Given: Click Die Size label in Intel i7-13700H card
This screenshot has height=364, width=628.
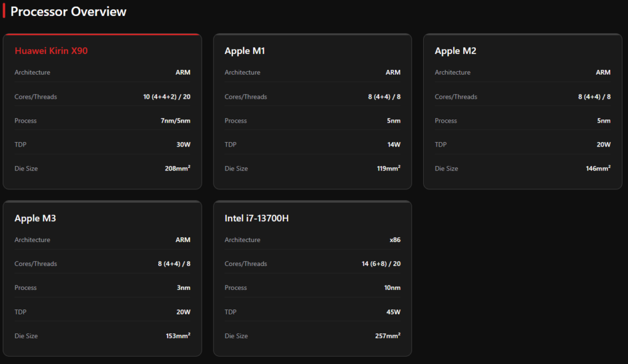Looking at the screenshot, I should pyautogui.click(x=236, y=336).
